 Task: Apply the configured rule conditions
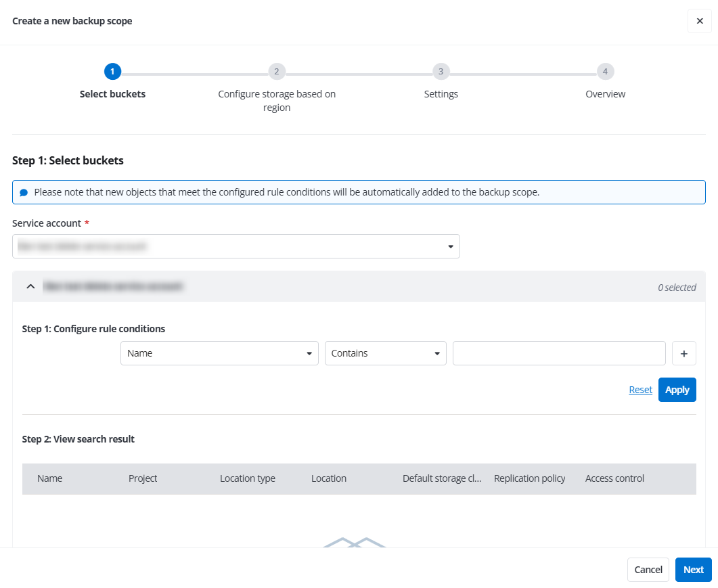677,389
